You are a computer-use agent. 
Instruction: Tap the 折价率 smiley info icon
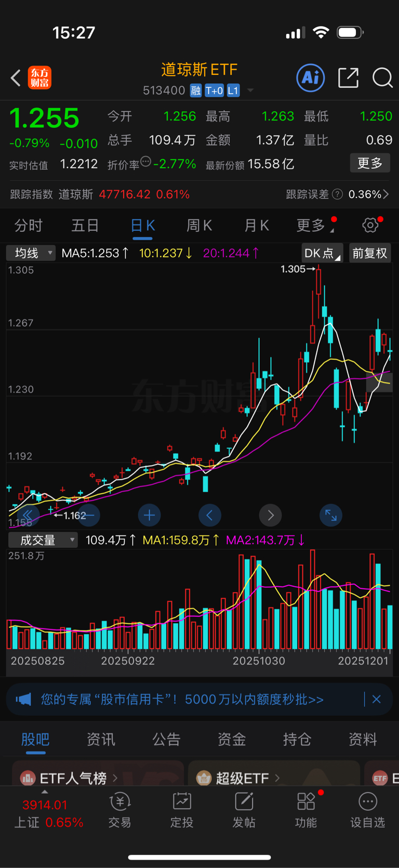click(x=146, y=162)
